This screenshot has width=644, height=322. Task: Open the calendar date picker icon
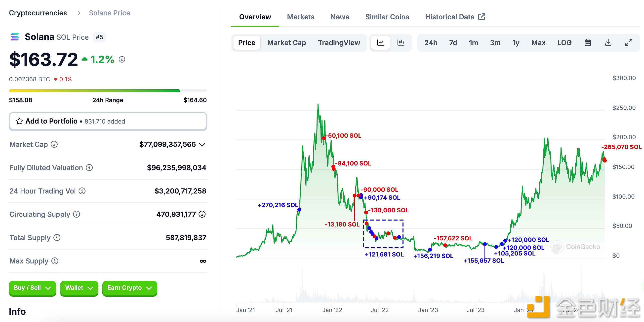(588, 43)
